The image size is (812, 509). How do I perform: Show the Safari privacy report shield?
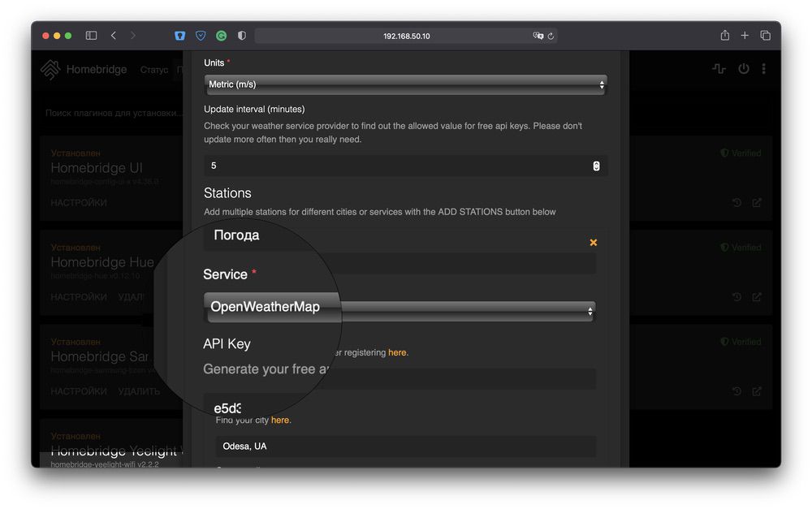pyautogui.click(x=242, y=36)
